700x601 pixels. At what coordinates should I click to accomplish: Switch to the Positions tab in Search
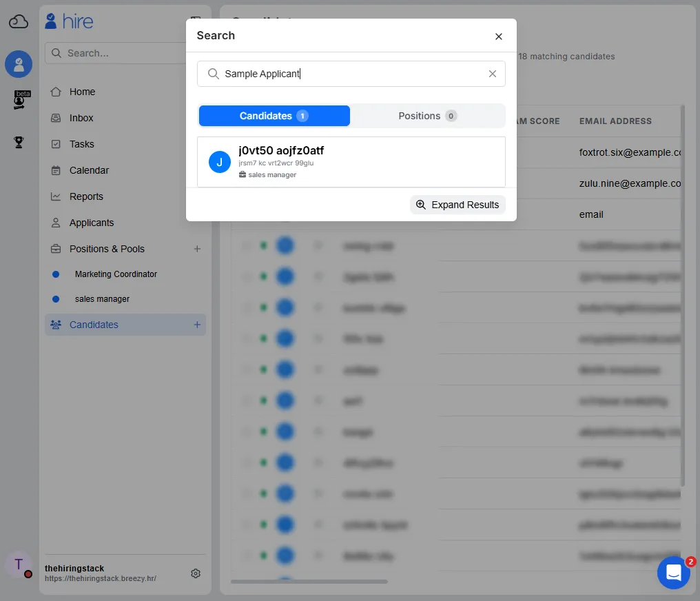click(x=427, y=116)
